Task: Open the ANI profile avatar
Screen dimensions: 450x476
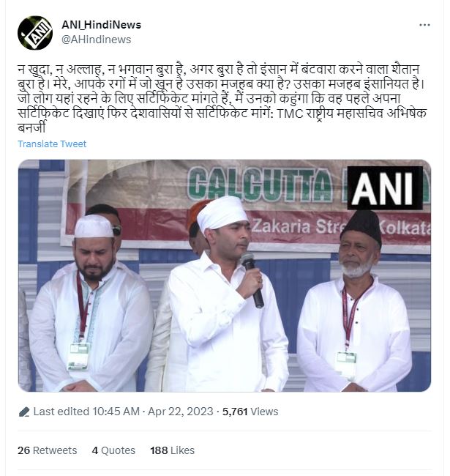Action: click(35, 32)
